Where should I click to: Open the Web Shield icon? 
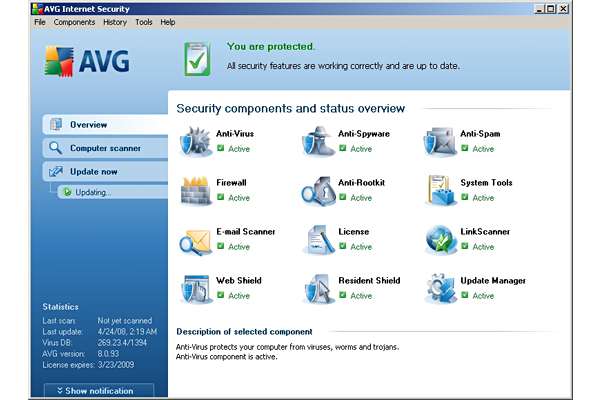(x=195, y=289)
